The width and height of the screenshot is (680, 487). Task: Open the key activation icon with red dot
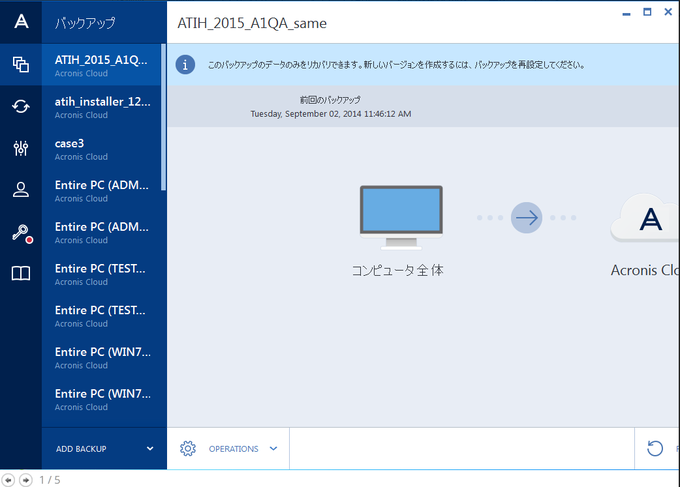tap(22, 234)
